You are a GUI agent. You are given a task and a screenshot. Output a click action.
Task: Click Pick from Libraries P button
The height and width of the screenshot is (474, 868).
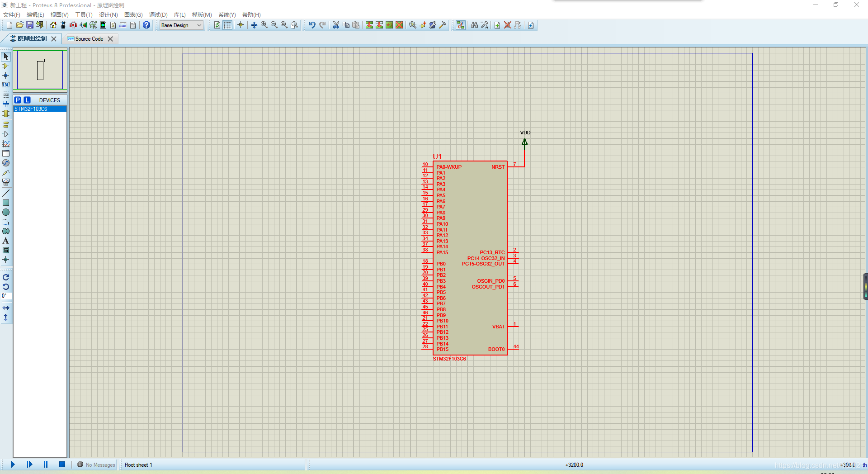click(x=18, y=100)
